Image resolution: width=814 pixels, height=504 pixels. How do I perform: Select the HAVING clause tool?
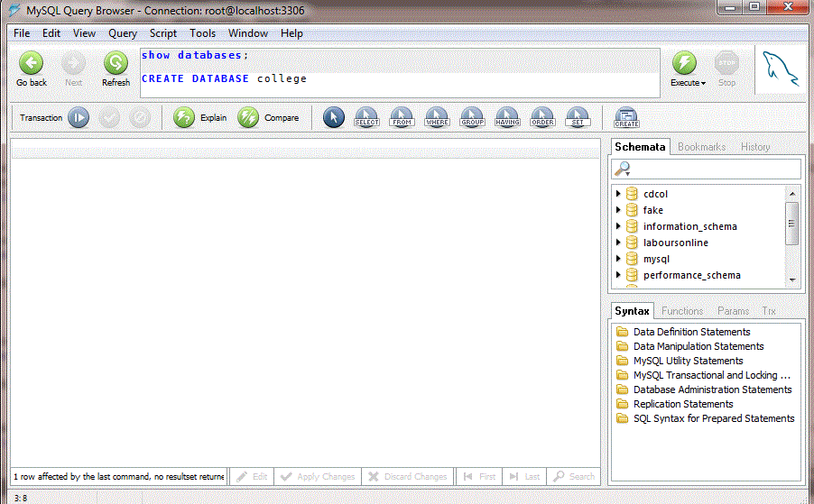[507, 117]
